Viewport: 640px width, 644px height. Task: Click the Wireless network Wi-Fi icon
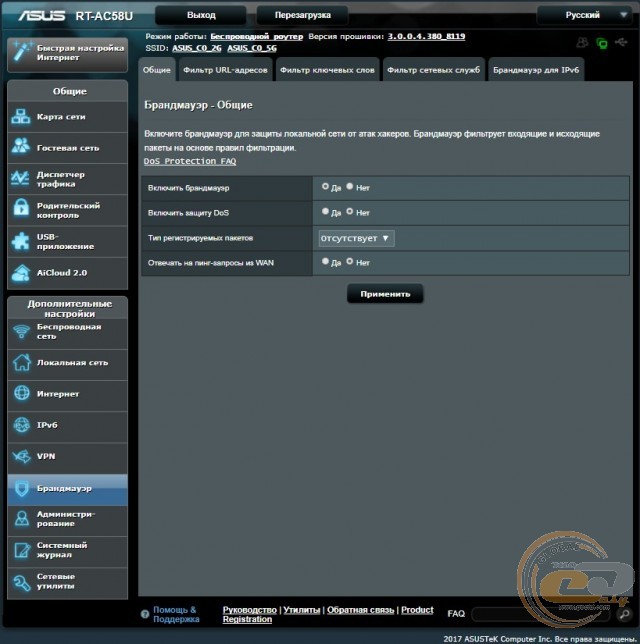click(21, 331)
